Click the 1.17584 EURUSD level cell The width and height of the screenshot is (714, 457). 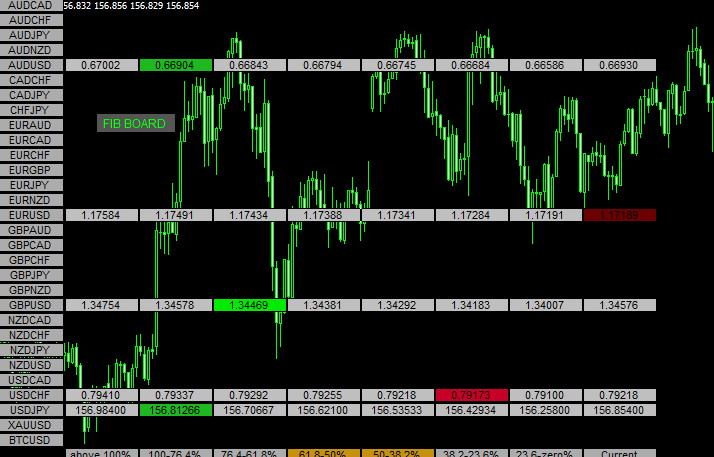coord(101,215)
